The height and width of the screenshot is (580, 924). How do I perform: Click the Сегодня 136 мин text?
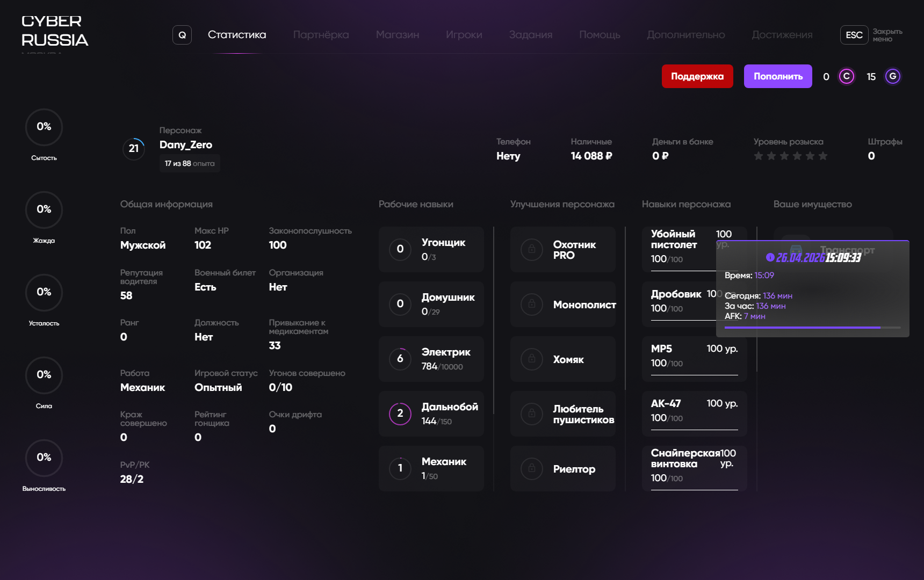click(x=759, y=296)
